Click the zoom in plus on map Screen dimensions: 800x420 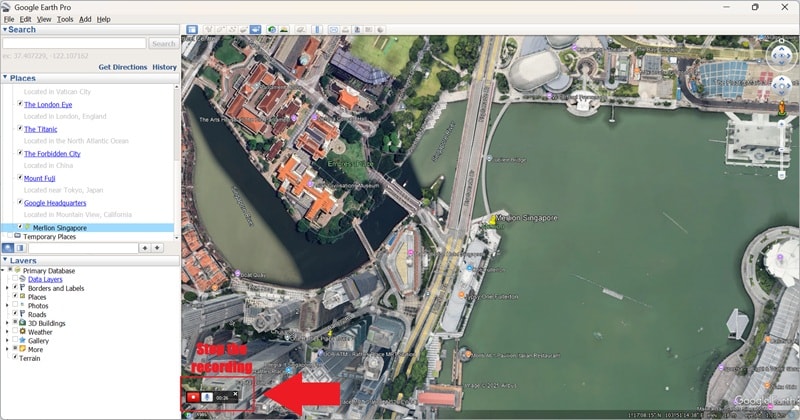pos(781,124)
